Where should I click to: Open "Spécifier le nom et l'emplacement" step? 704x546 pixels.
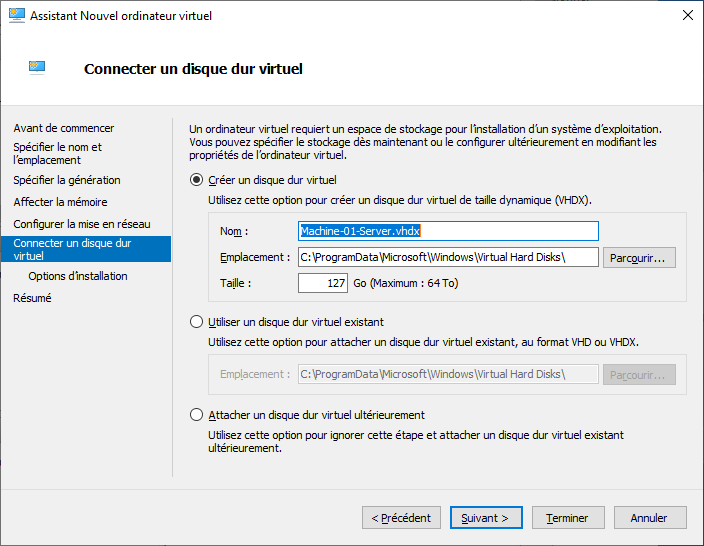pos(58,153)
